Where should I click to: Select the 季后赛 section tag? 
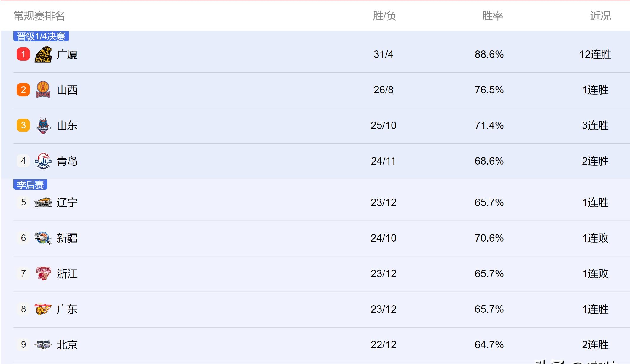point(30,185)
